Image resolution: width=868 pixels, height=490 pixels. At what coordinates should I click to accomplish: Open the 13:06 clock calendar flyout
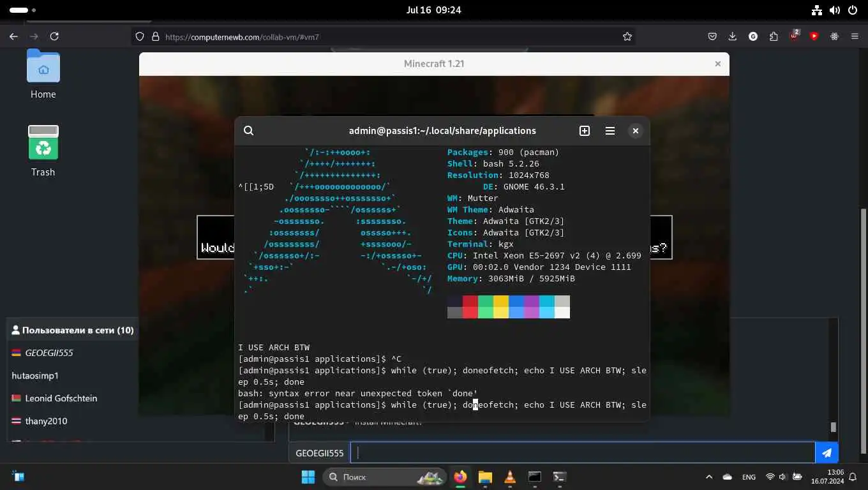pos(828,477)
